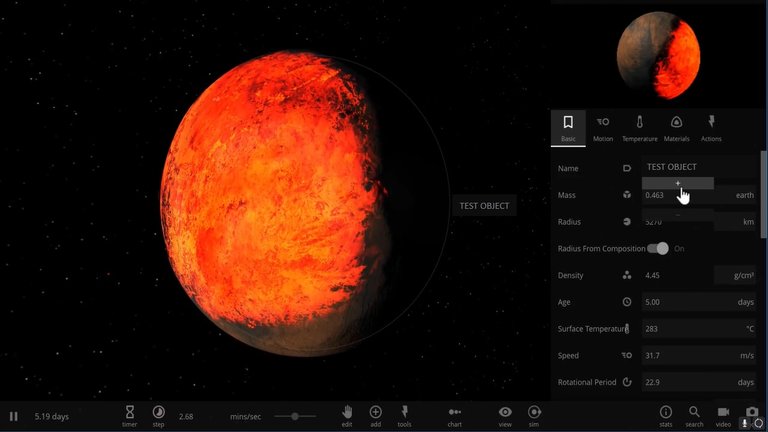The height and width of the screenshot is (432, 768).
Task: Click the Density property icon
Action: pyautogui.click(x=627, y=275)
